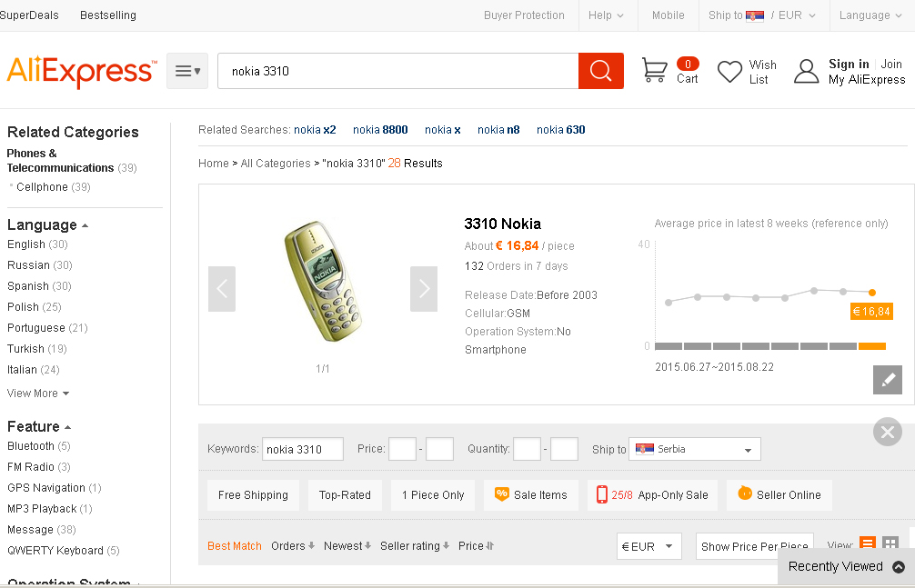Go to AliExpress home logo
Viewport: 915px width, 588px height.
click(x=82, y=71)
